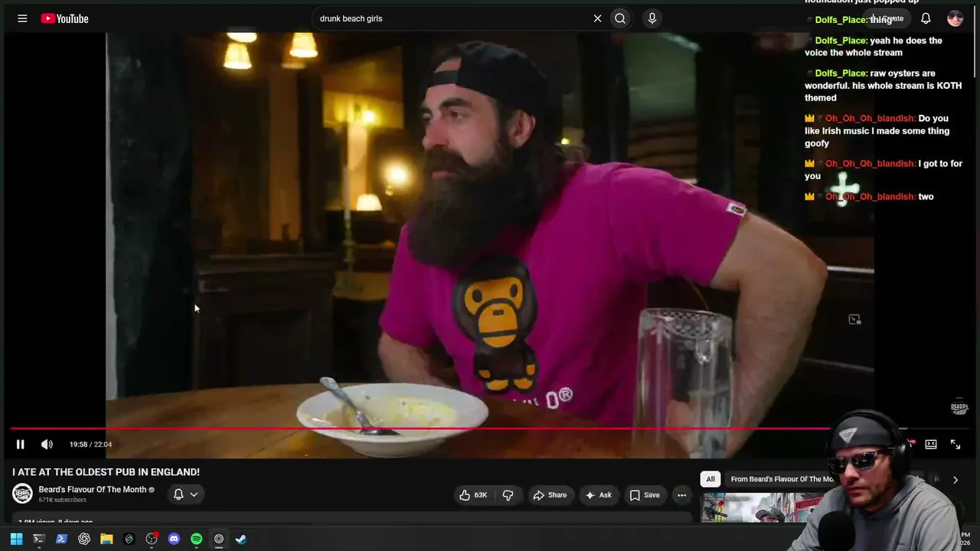Show more filter chips with right arrow

[x=955, y=480]
